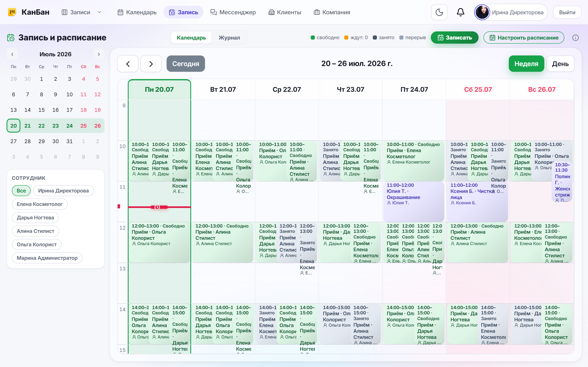Image resolution: width=588 pixels, height=367 pixels.
Task: Show previous month in mini calendar
Action: [12, 54]
